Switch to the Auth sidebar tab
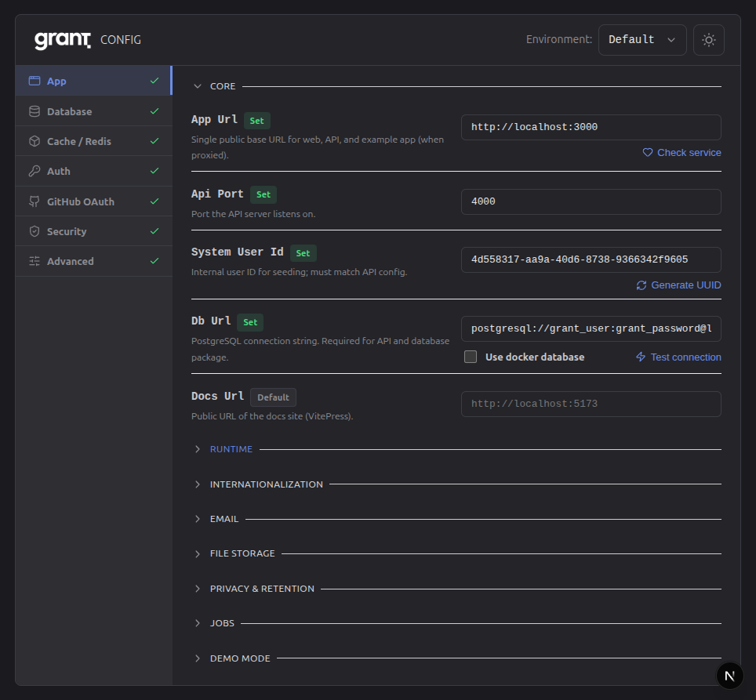 point(93,171)
